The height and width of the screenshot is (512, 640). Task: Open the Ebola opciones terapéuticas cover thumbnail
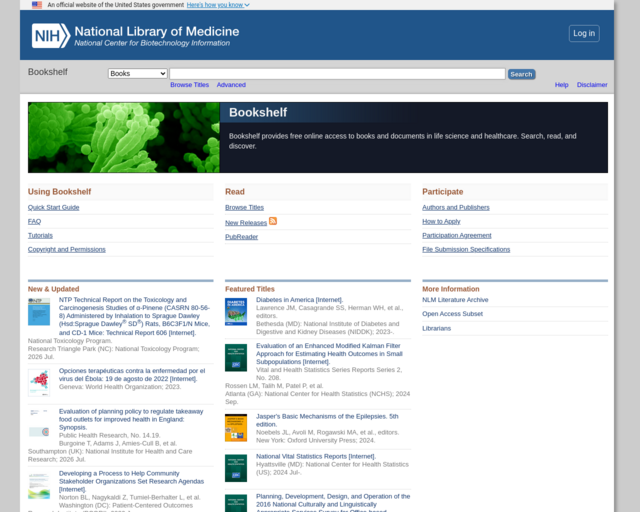[39, 383]
